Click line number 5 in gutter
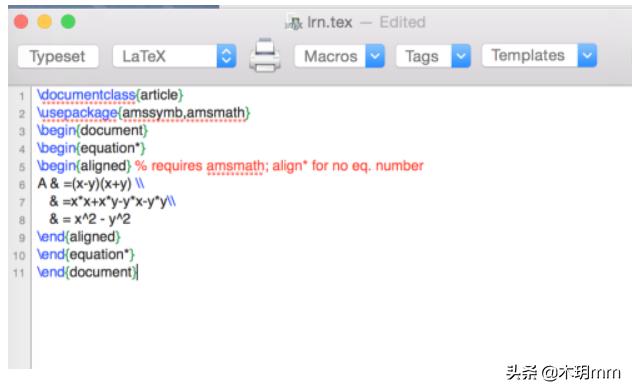Viewport: 632px width, 392px height. tap(22, 167)
